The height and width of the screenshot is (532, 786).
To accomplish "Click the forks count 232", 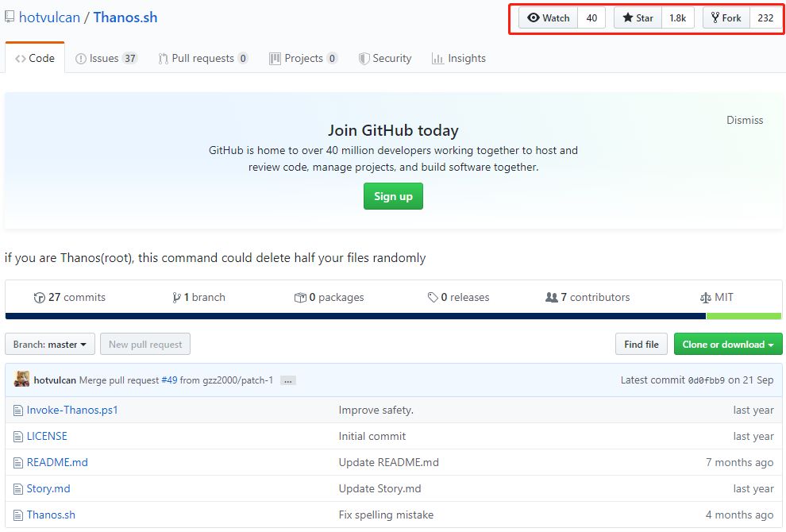I will pyautogui.click(x=765, y=18).
